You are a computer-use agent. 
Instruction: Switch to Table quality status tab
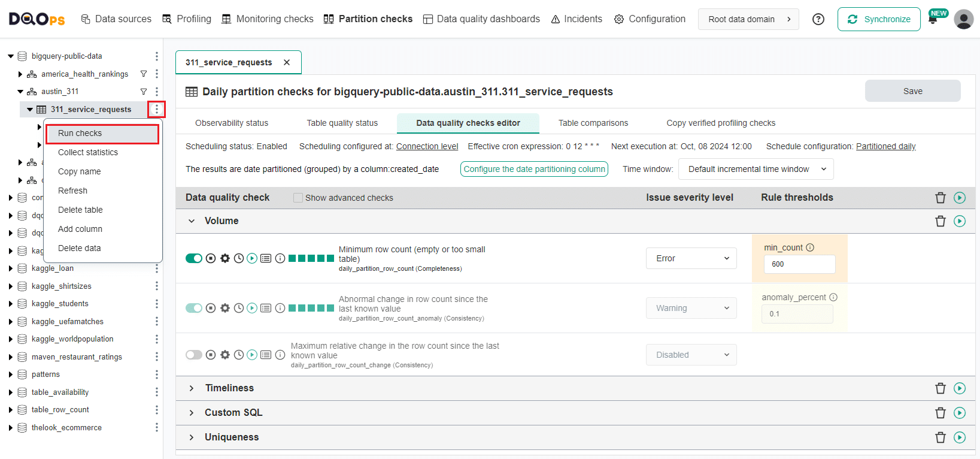coord(342,123)
